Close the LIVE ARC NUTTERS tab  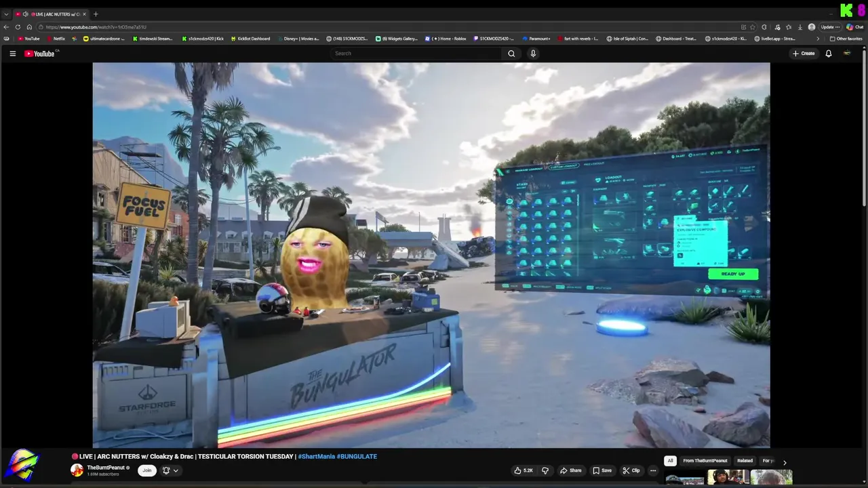[85, 14]
